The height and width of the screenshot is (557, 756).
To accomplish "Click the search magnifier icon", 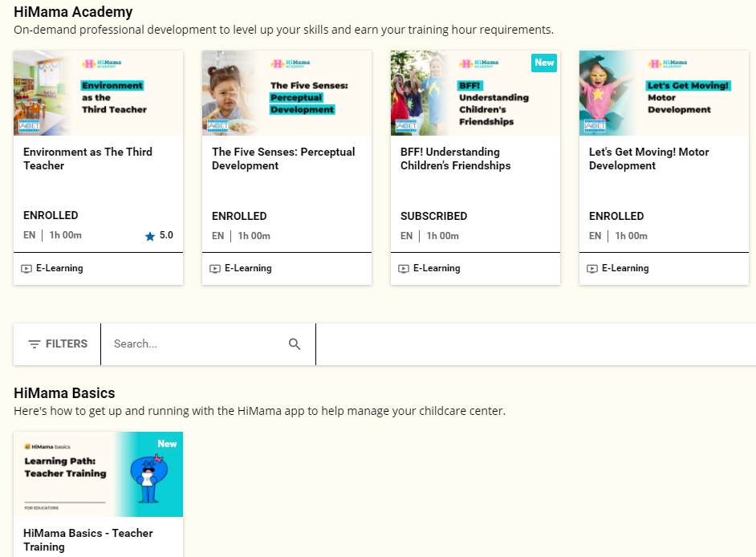I will click(295, 344).
